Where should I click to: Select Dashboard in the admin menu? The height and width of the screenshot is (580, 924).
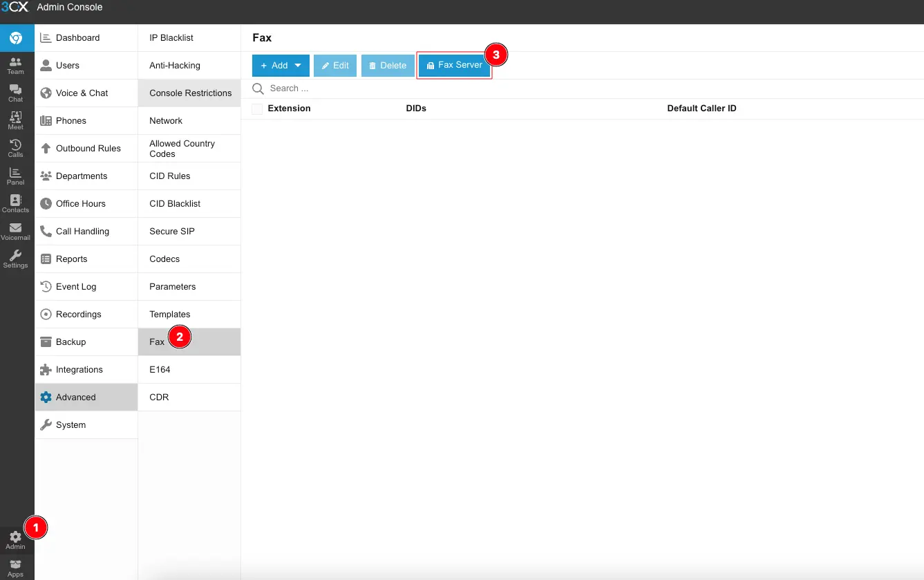coord(77,38)
